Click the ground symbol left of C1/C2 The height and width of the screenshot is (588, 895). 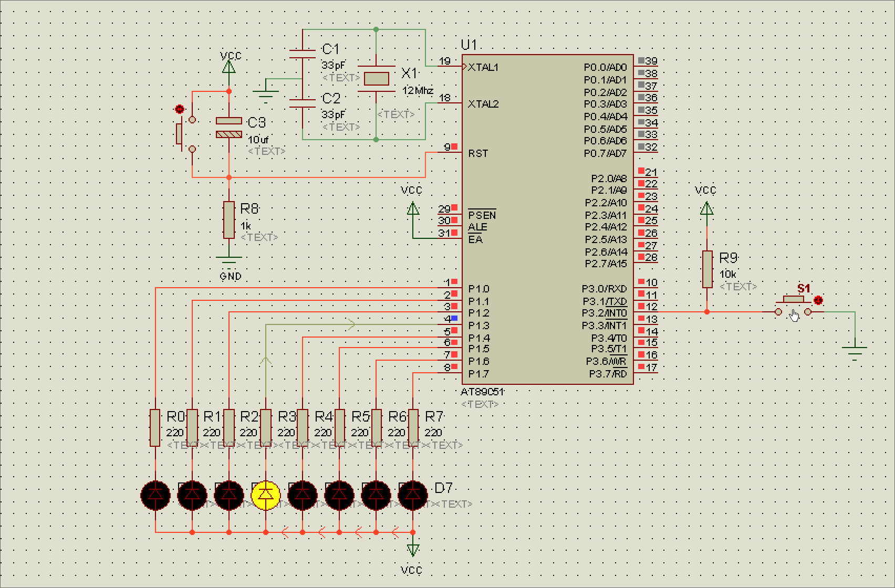click(x=266, y=96)
